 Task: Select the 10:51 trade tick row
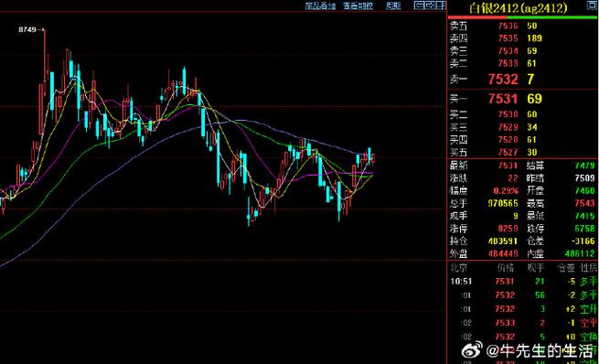coord(523,282)
